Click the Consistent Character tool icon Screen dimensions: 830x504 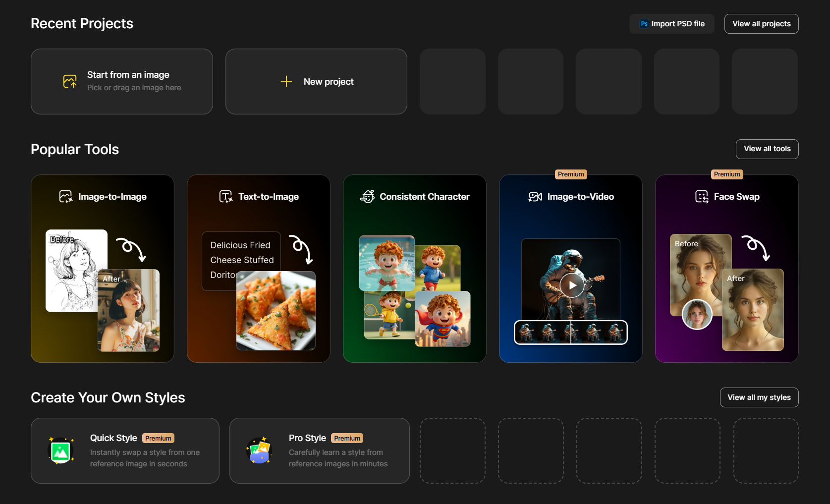click(367, 197)
